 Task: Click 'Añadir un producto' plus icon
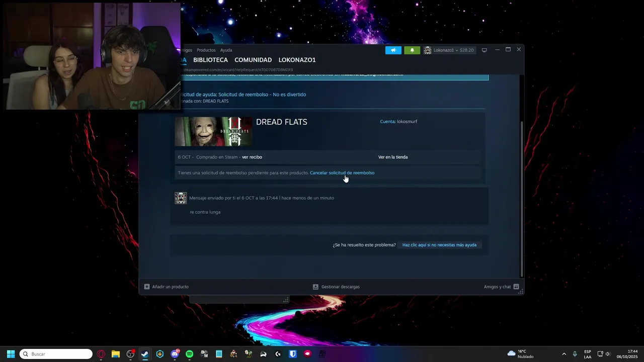pyautogui.click(x=147, y=287)
